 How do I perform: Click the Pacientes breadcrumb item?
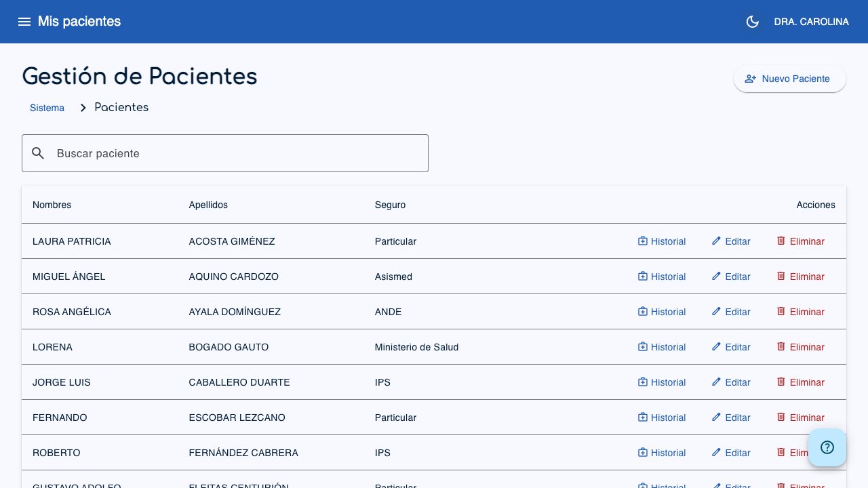pyautogui.click(x=121, y=108)
